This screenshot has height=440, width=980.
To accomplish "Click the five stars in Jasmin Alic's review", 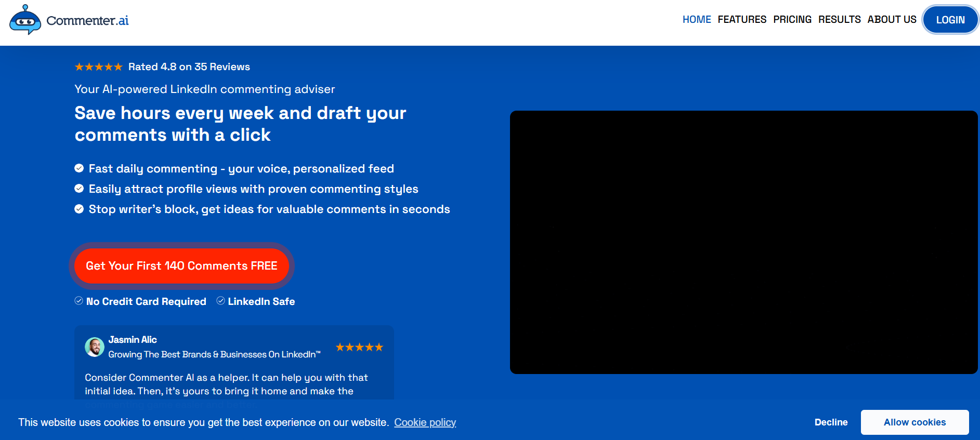I will [x=359, y=347].
